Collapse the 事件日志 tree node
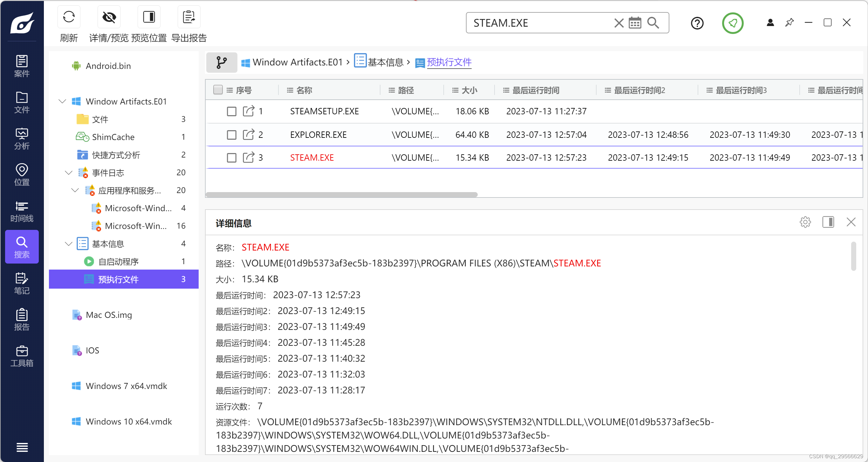Screen dimensions: 868x462 click(69, 173)
